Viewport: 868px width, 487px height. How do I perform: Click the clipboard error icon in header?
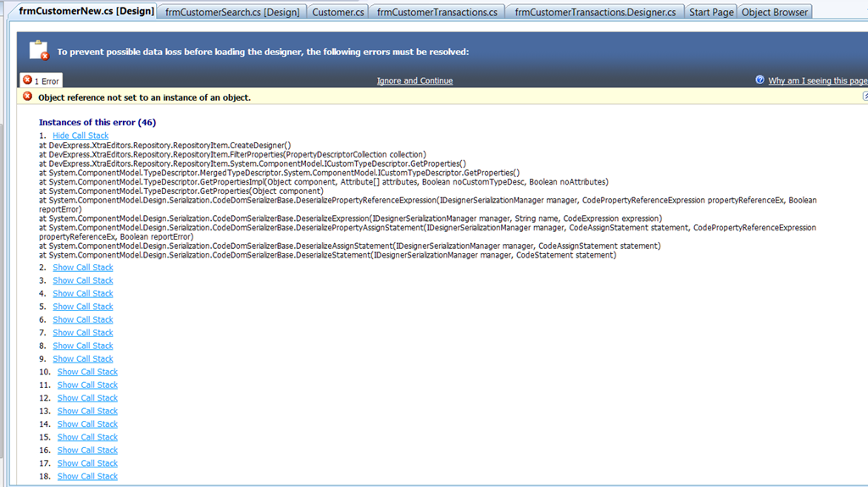39,50
